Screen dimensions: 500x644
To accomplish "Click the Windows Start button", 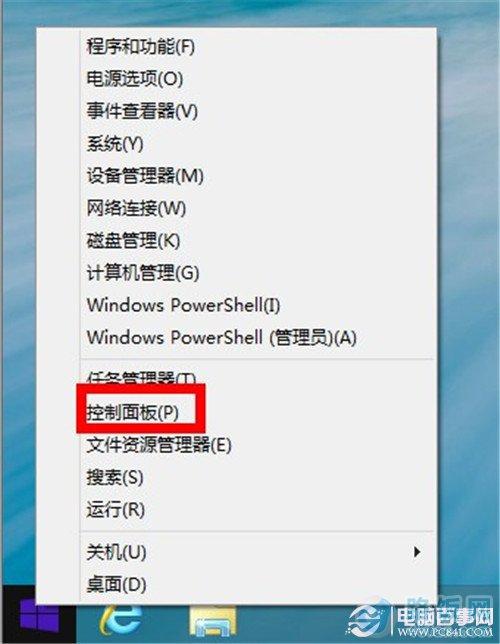I will point(39,616).
